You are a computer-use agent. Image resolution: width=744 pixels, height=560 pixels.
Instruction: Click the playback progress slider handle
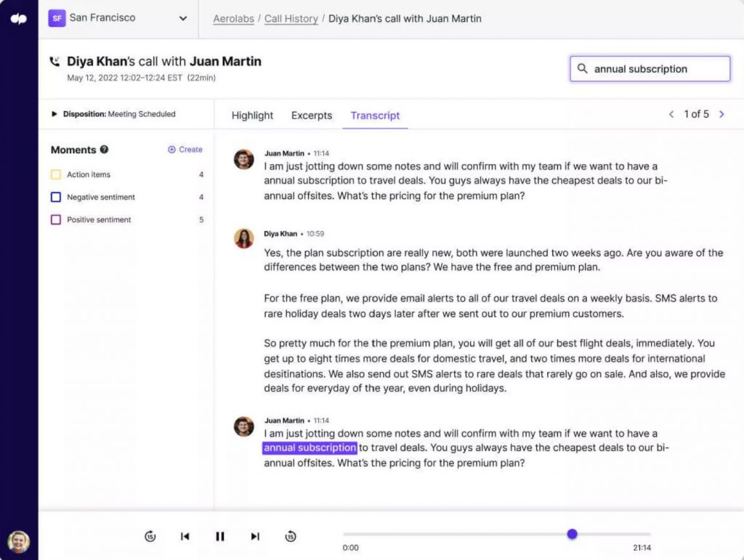point(572,534)
